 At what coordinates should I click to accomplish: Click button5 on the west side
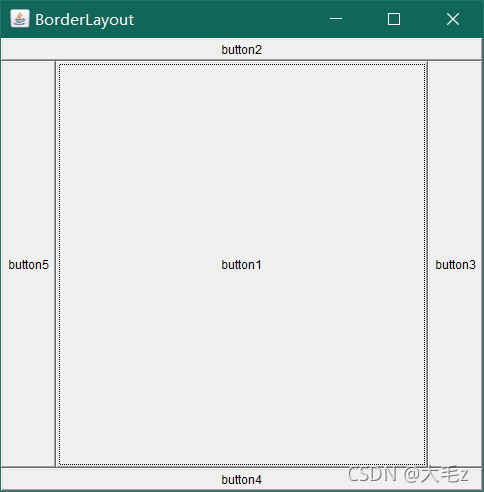28,264
